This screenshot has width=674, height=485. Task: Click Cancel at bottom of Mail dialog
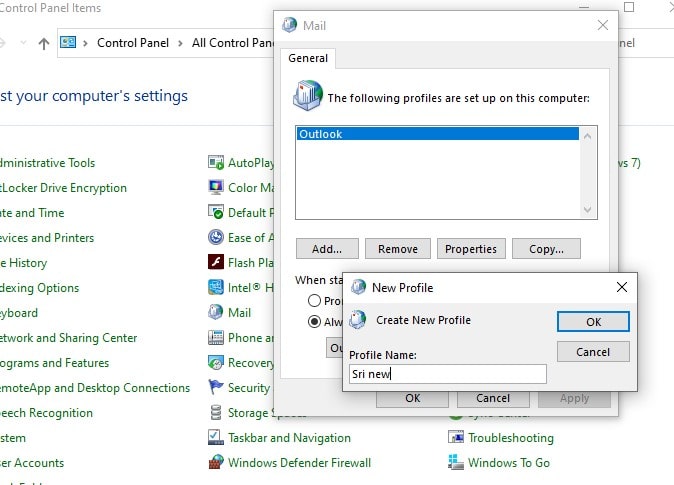point(493,399)
